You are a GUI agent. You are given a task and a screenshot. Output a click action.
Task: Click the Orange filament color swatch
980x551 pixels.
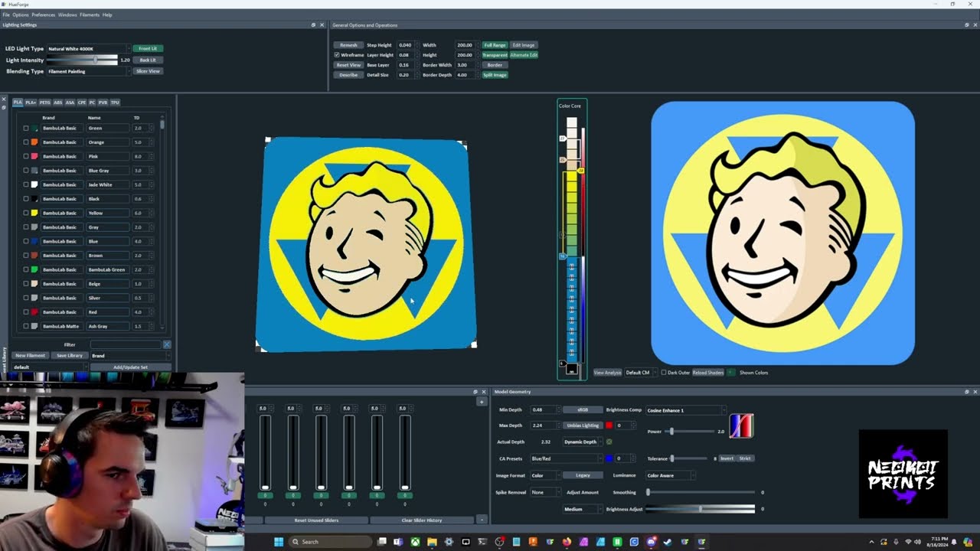coord(34,142)
